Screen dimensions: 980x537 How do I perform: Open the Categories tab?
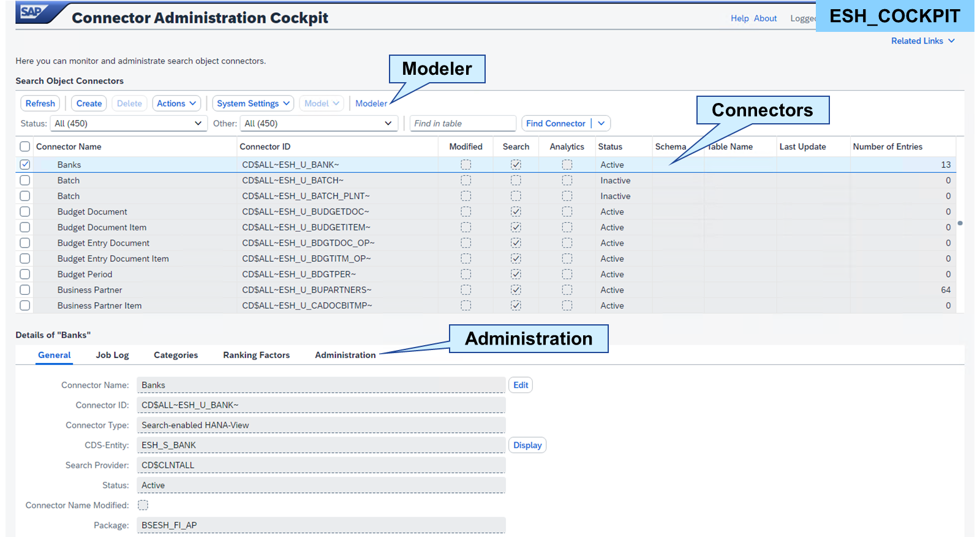point(176,355)
